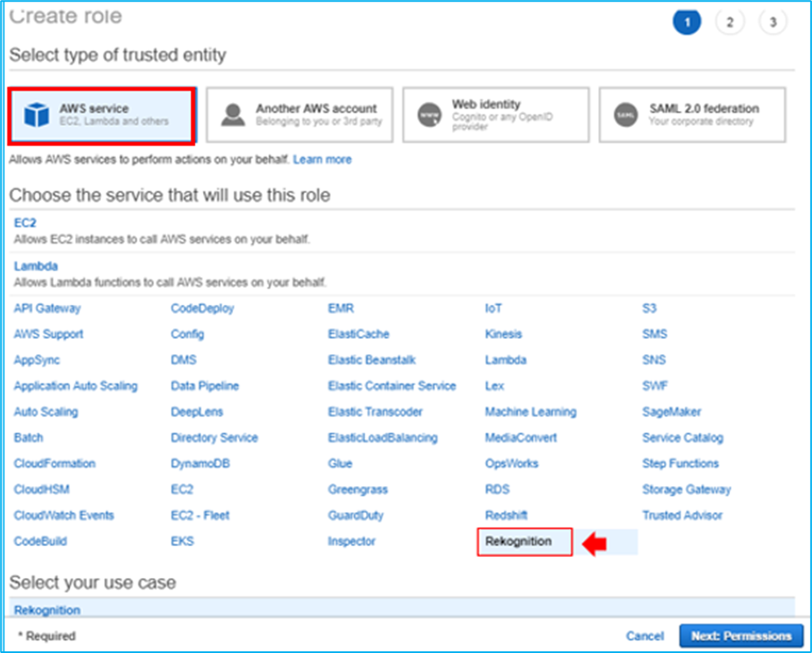Select DMS service

[x=184, y=360]
